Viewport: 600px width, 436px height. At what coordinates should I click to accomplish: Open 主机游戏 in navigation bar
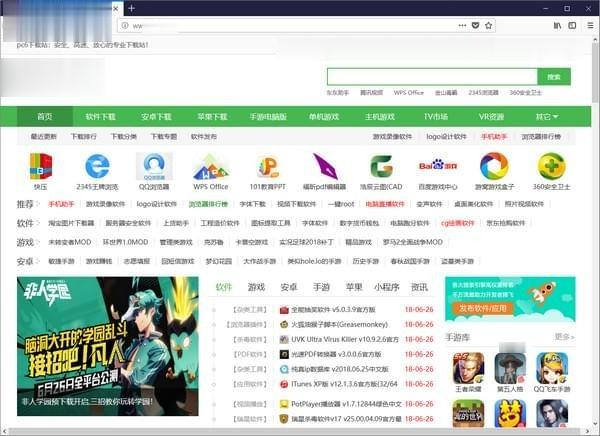(x=380, y=116)
